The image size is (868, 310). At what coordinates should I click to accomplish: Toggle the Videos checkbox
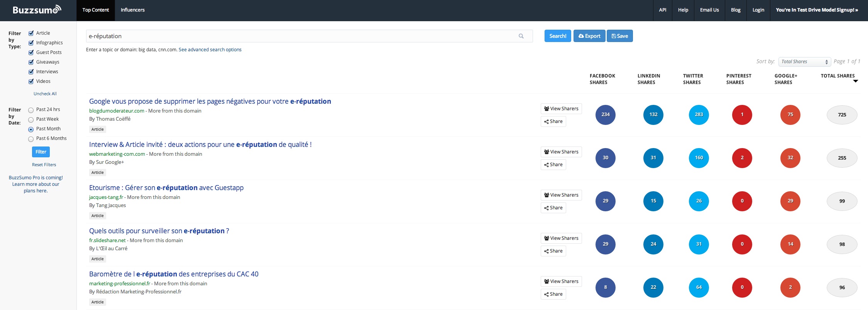pyautogui.click(x=31, y=81)
